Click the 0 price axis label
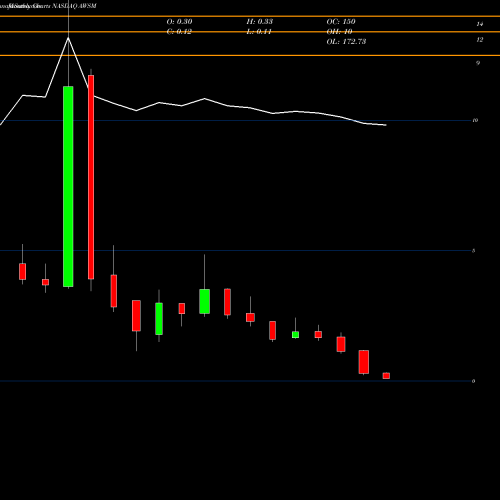Screen dimensions: 500x500 [x=474, y=381]
